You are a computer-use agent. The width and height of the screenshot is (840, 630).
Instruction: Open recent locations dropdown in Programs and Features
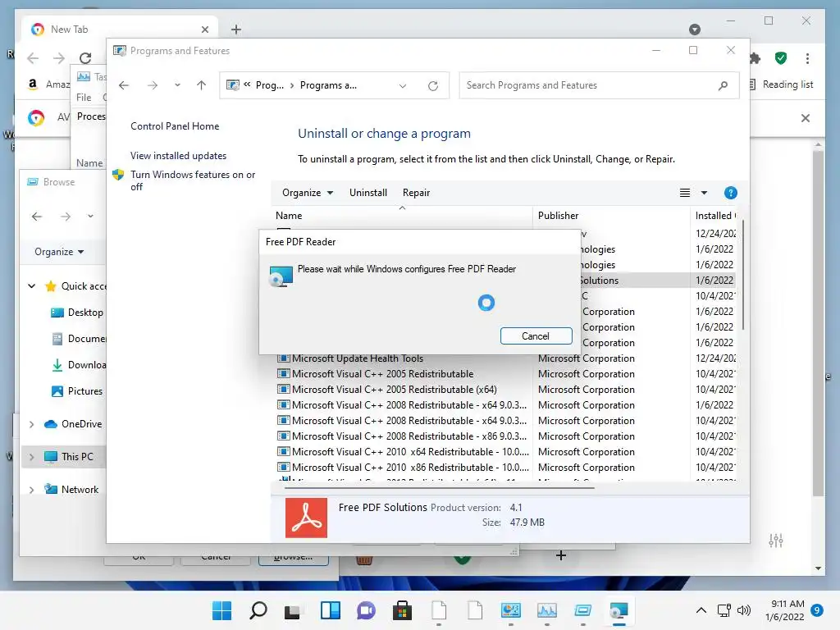pos(177,85)
